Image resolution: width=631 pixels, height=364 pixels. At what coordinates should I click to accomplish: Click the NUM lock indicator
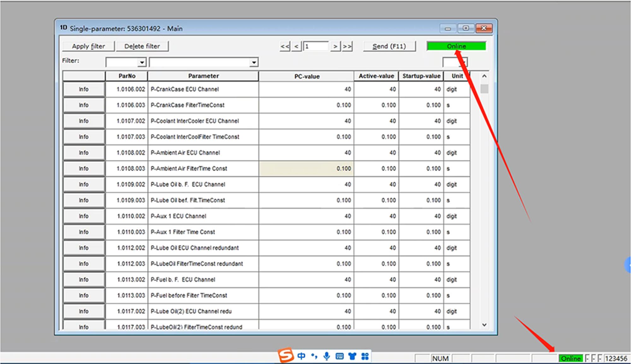pos(440,358)
